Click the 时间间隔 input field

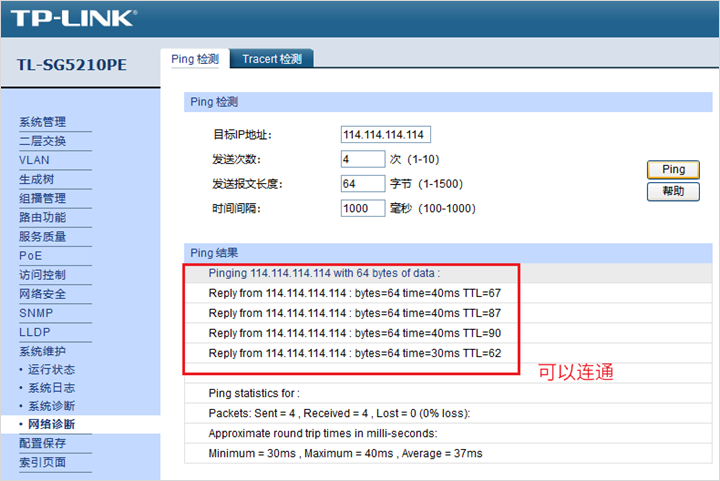point(363,208)
